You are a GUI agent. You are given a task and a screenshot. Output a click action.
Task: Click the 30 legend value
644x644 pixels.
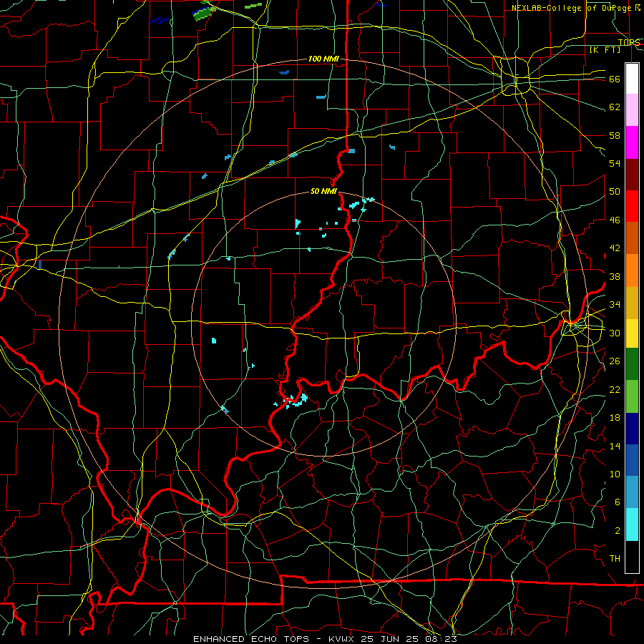click(615, 333)
